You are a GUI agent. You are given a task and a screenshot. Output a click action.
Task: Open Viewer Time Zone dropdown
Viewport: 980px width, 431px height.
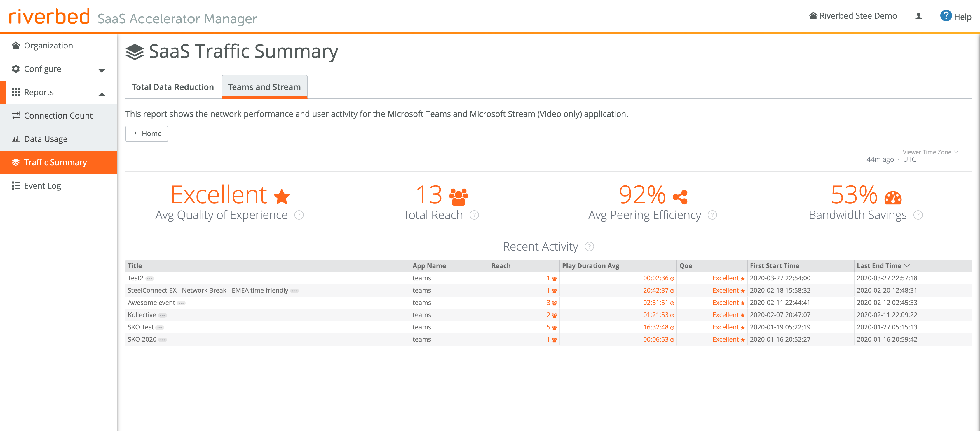[930, 152]
